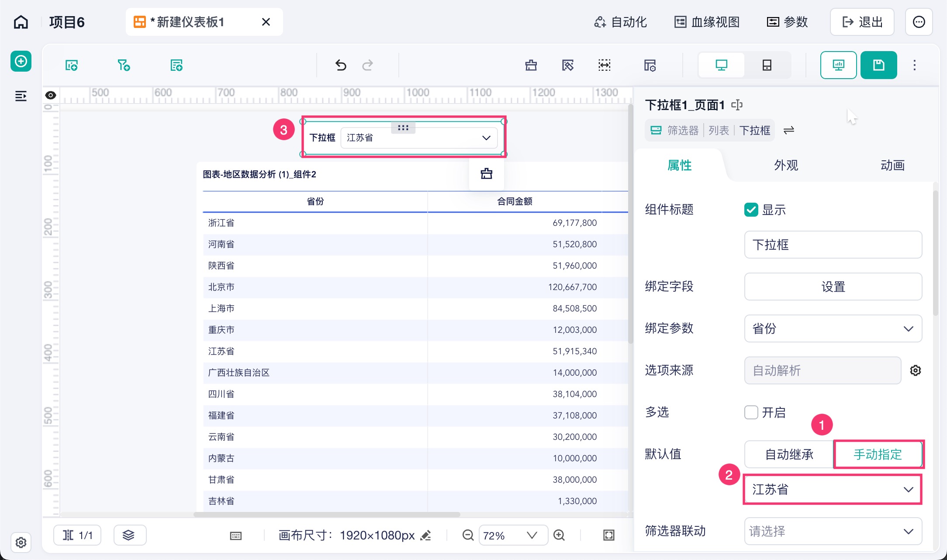
Task: Zoom out the canvas
Action: (x=468, y=535)
